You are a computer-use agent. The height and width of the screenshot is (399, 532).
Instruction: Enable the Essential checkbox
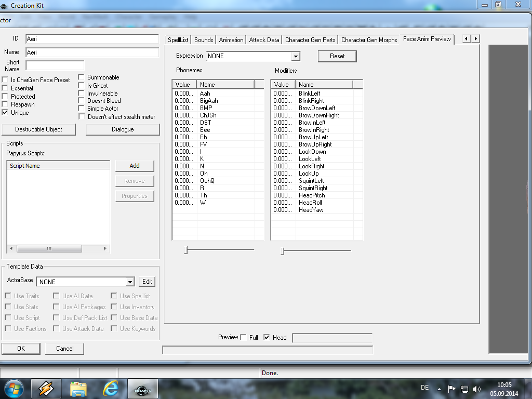5,88
